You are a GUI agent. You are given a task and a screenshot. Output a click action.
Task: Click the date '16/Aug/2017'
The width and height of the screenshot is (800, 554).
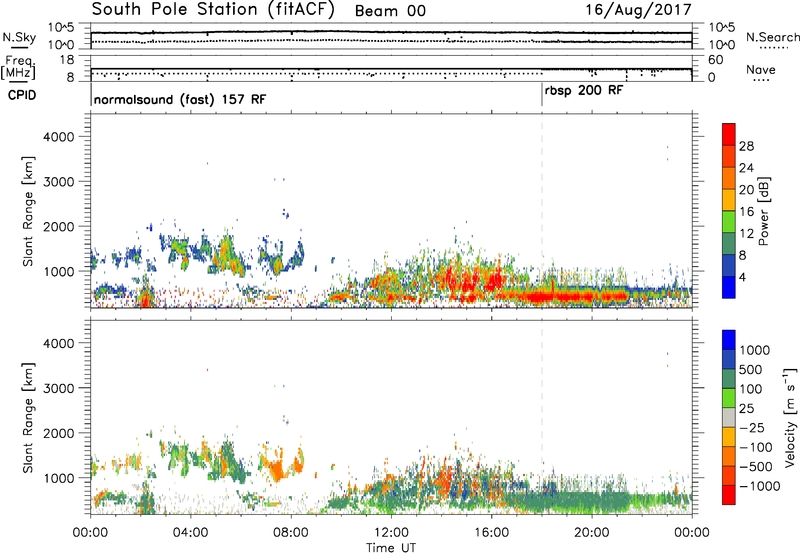pyautogui.click(x=638, y=10)
